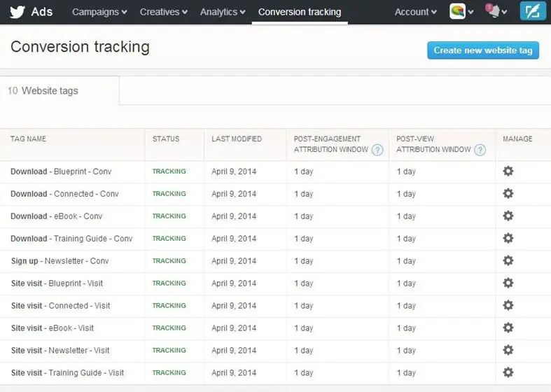Open manage gear for Site visit - Blueprint - Visit
This screenshot has height=392, width=551.
click(x=508, y=283)
